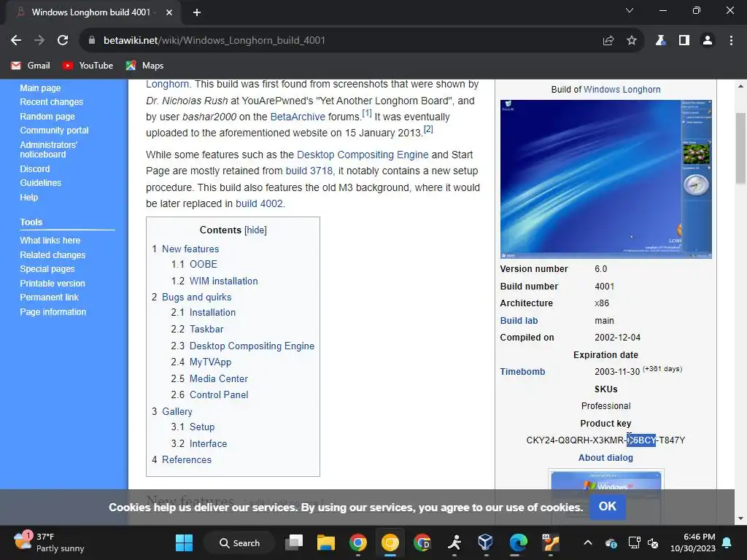Jump to WIM installation subsection
The height and width of the screenshot is (560, 747).
point(223,281)
